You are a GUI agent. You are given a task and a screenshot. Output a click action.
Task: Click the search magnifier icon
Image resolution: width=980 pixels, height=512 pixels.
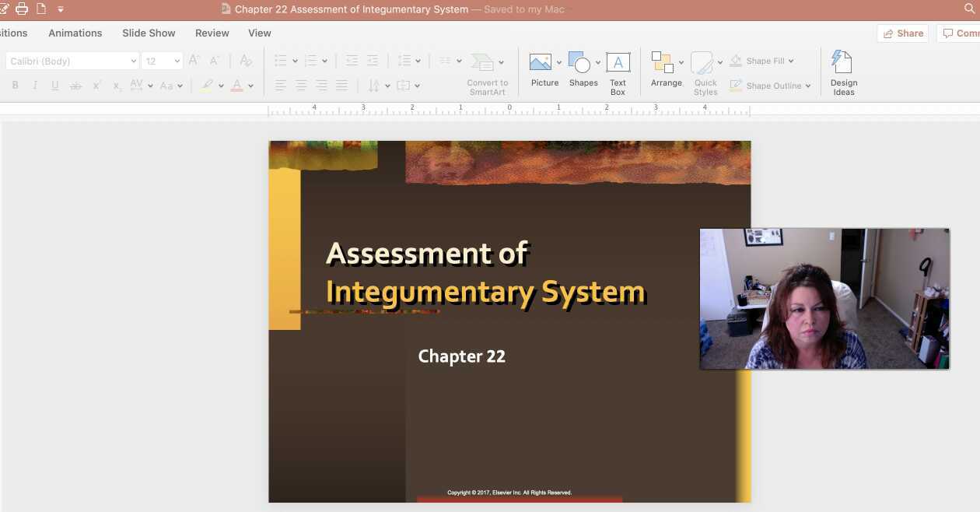point(969,9)
